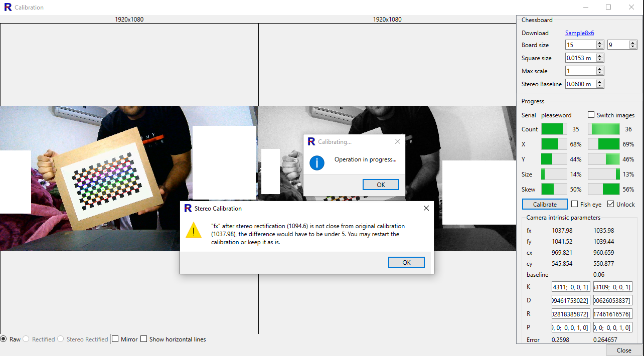The width and height of the screenshot is (644, 356).
Task: Close the Calibrating dialog with X
Action: [398, 141]
